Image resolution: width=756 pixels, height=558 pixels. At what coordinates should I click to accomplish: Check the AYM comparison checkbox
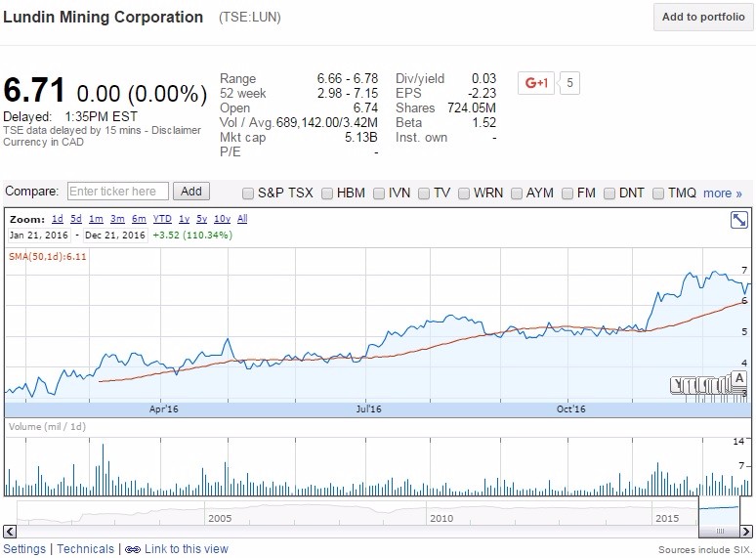(x=517, y=193)
